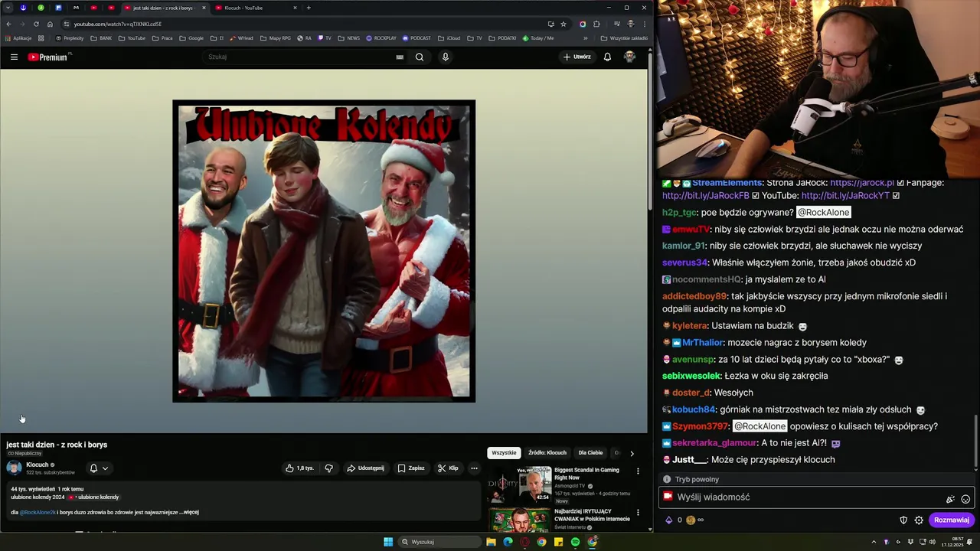980x551 pixels.
Task: Open Microsoft Edge from the taskbar
Action: coord(508,542)
